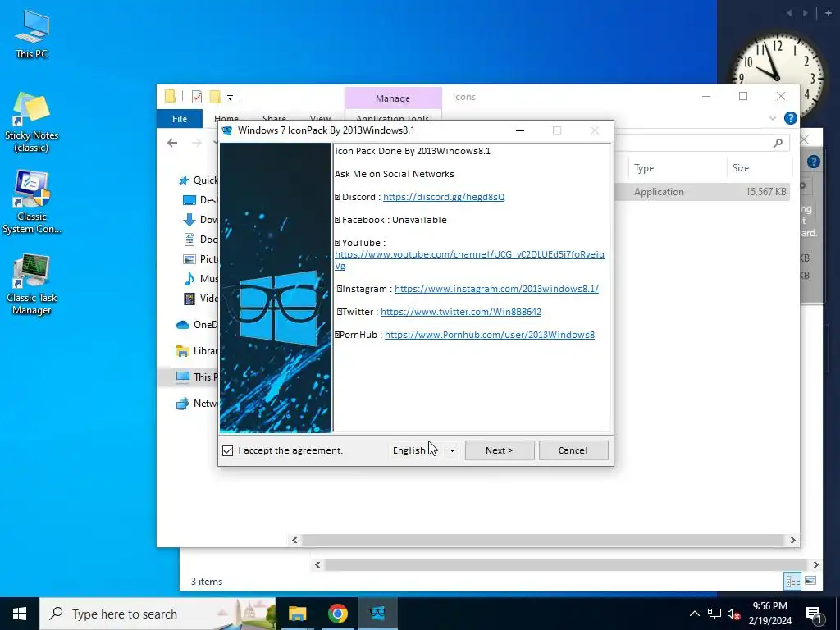
Task: Open the quick access toolbar customize dropdown
Action: pyautogui.click(x=230, y=98)
